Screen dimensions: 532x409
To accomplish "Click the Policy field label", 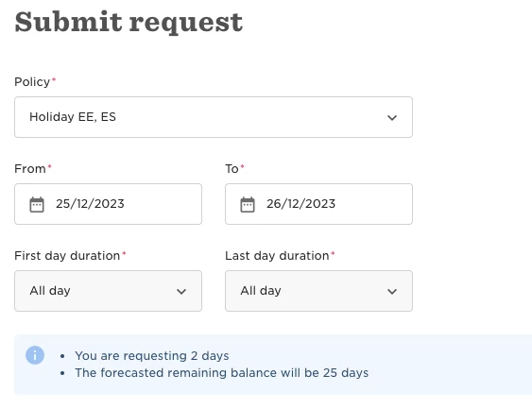I will coord(32,82).
